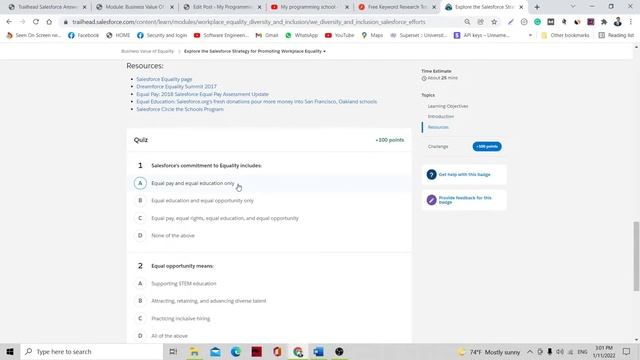Expand the bookmarks overflow chevron

530,35
